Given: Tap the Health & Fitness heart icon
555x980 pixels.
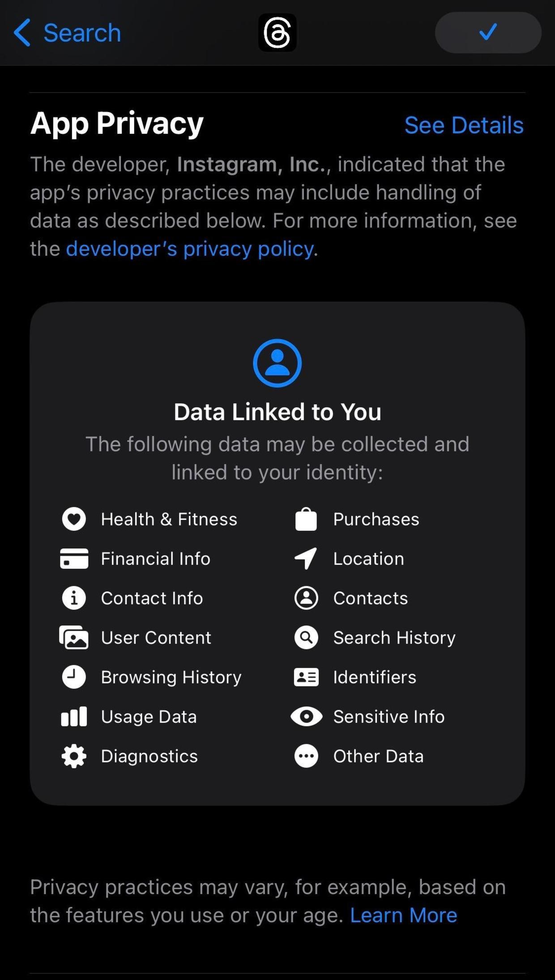Looking at the screenshot, I should (x=74, y=519).
